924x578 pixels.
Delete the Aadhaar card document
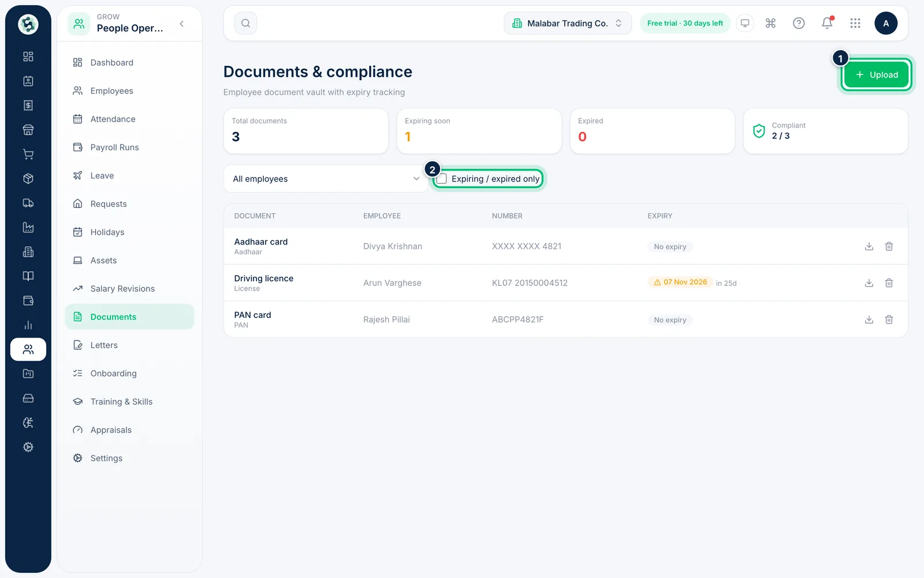pos(889,246)
